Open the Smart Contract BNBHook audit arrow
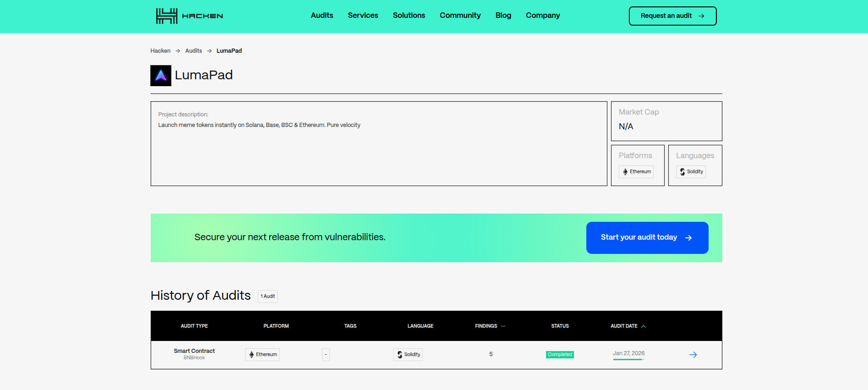 tap(693, 355)
